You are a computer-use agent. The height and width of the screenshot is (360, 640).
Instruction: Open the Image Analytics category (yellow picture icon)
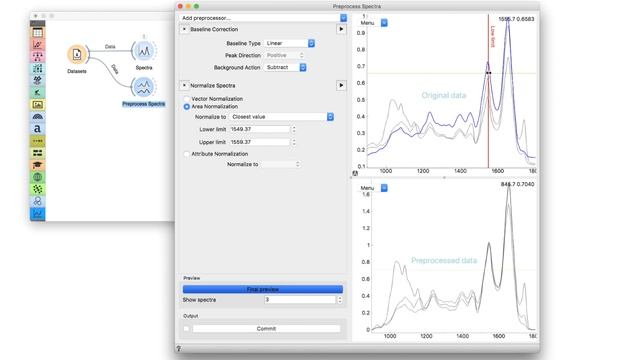click(x=38, y=104)
